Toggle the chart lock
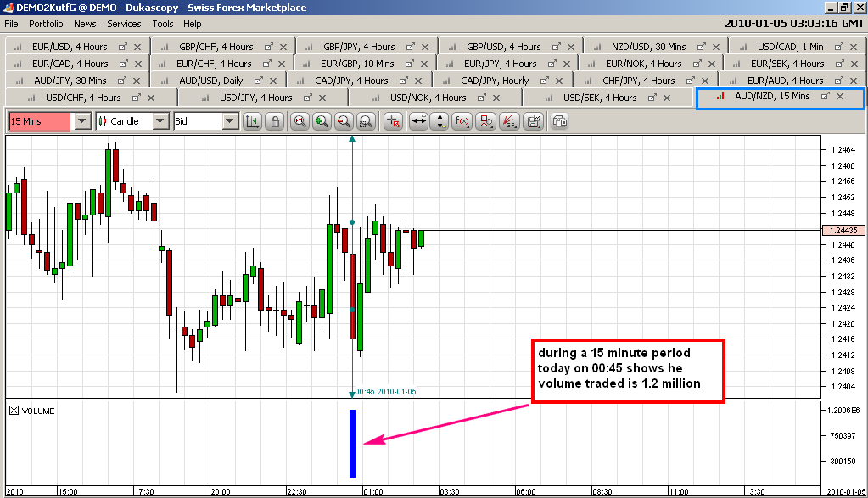The image size is (868, 498). tap(275, 121)
